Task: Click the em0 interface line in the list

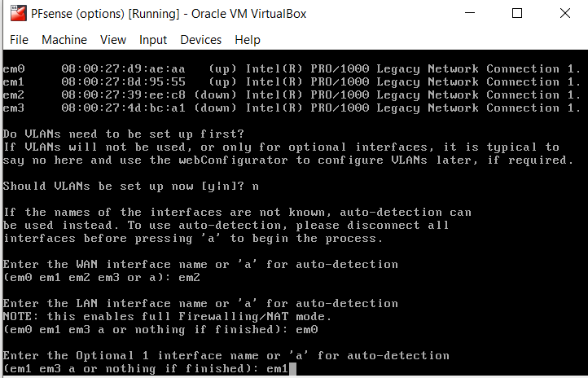Action: click(292, 69)
